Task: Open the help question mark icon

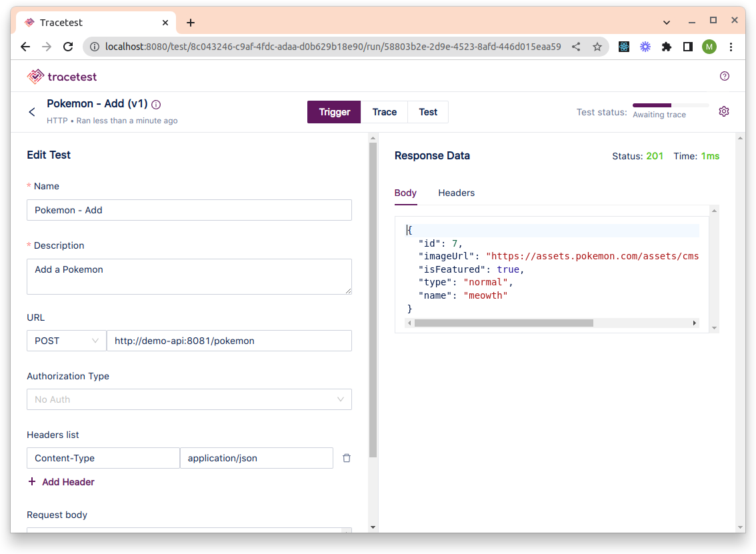Action: click(x=724, y=76)
